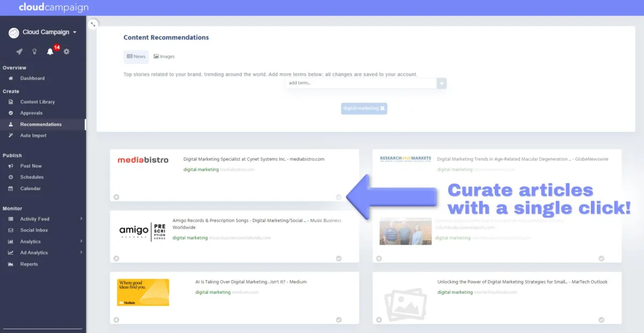The image size is (644, 333).
Task: Approve the Amigo Records article checkmark
Action: (339, 258)
